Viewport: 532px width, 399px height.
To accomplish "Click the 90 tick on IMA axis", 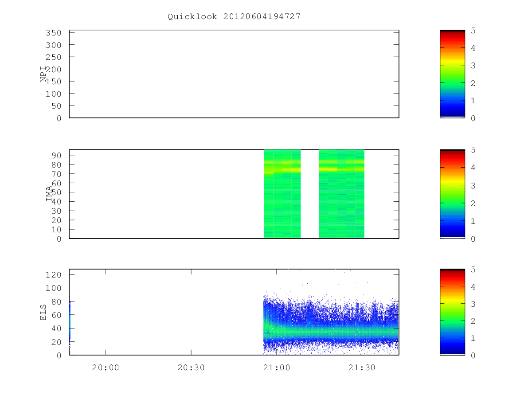I will (x=56, y=155).
